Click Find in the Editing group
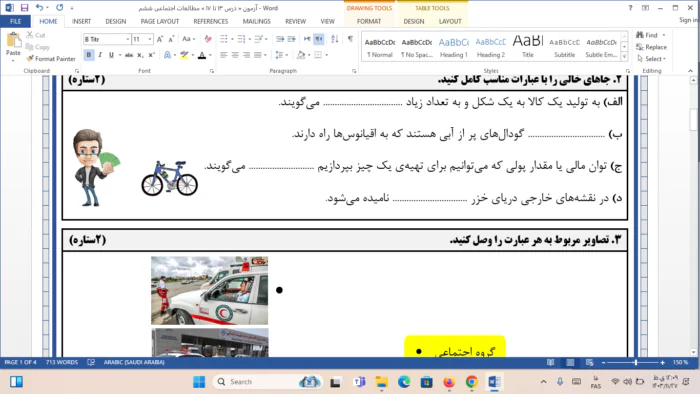The height and width of the screenshot is (394, 700). pos(647,35)
